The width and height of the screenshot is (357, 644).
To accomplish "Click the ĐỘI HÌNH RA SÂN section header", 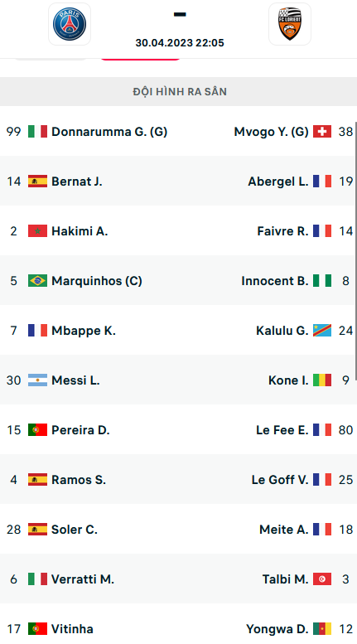I will tap(179, 91).
